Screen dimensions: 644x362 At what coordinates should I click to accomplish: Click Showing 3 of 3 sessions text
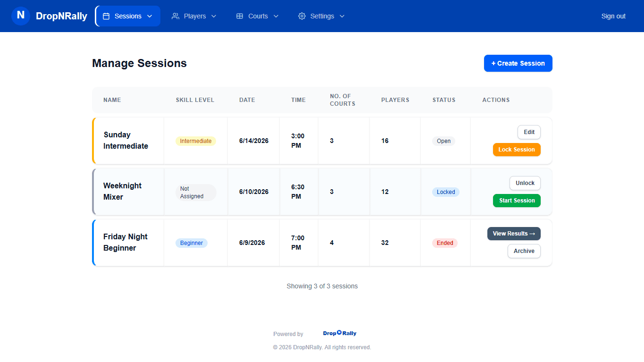pyautogui.click(x=322, y=286)
